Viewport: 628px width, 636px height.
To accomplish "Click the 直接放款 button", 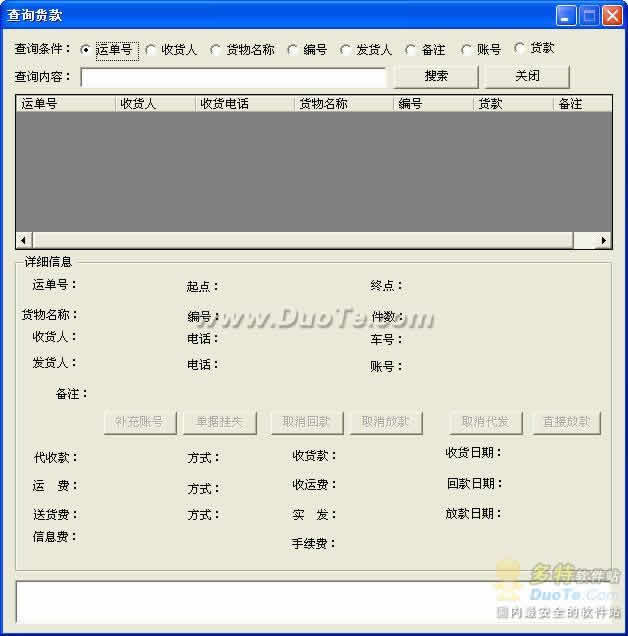I will (x=566, y=422).
